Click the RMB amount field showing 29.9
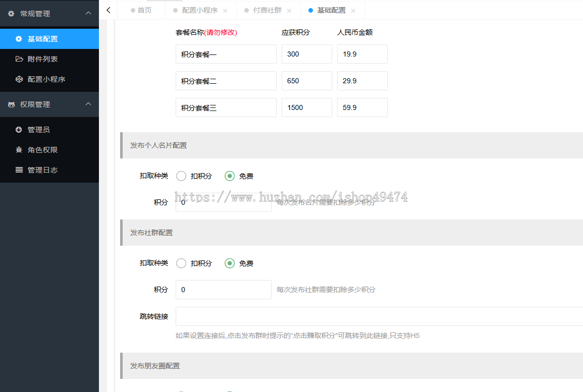583x392 pixels. tap(362, 81)
